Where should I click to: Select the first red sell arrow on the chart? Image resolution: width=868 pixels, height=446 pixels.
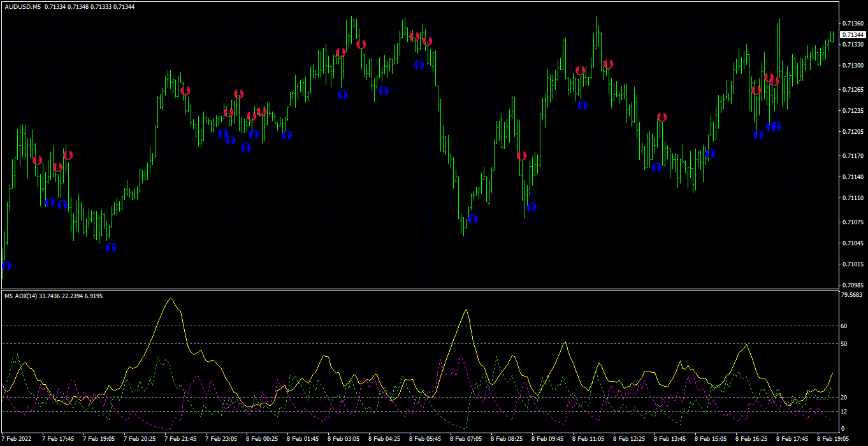37,160
